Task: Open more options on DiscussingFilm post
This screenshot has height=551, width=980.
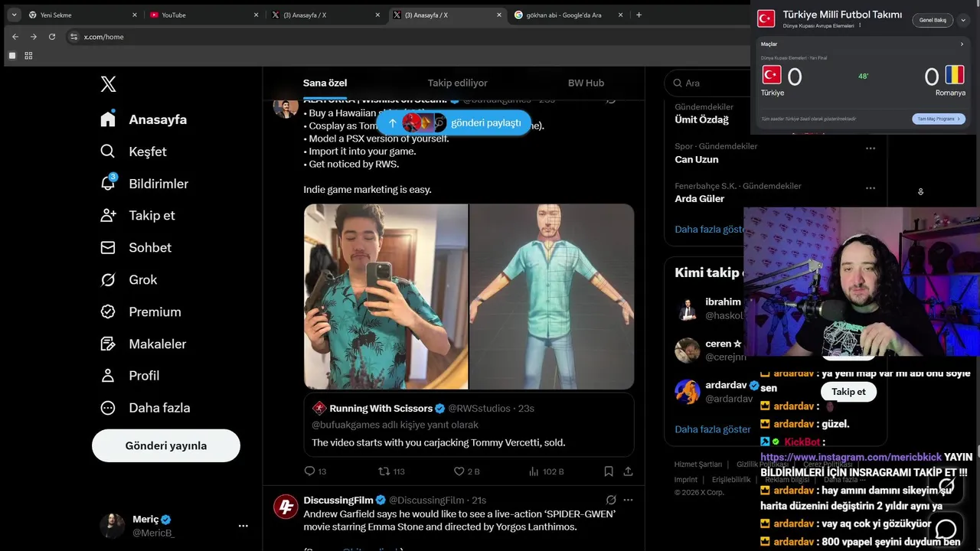Action: [x=629, y=500]
